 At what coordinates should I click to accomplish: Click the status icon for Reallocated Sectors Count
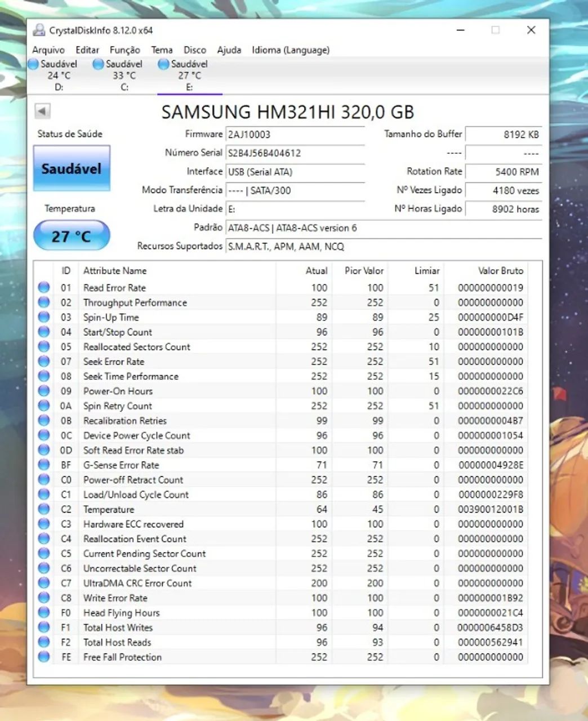pos(43,347)
